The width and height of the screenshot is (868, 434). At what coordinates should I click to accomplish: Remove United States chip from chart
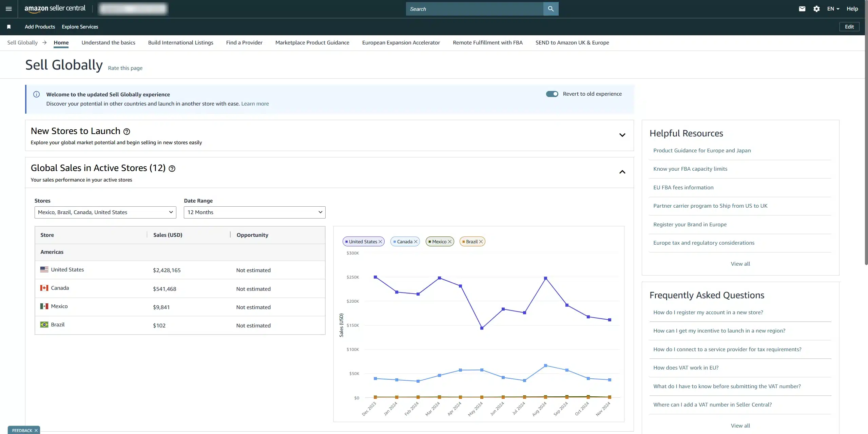coord(380,242)
